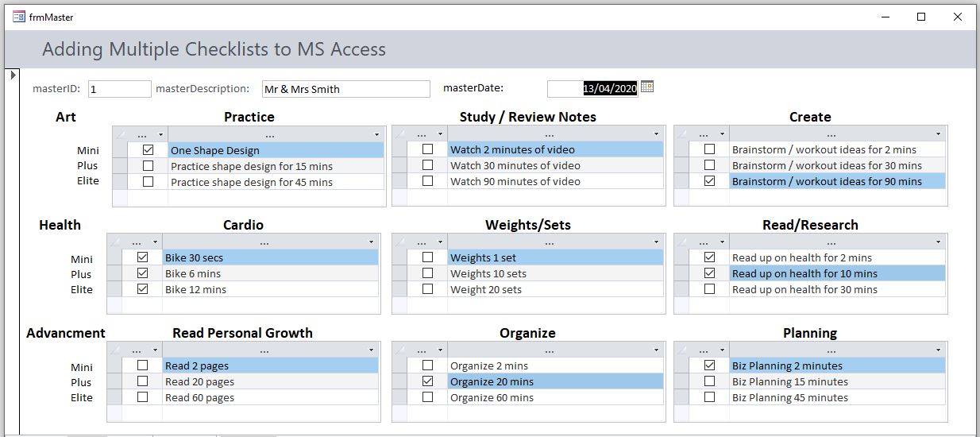Click select-all corner of Create datasheet

tap(681, 133)
